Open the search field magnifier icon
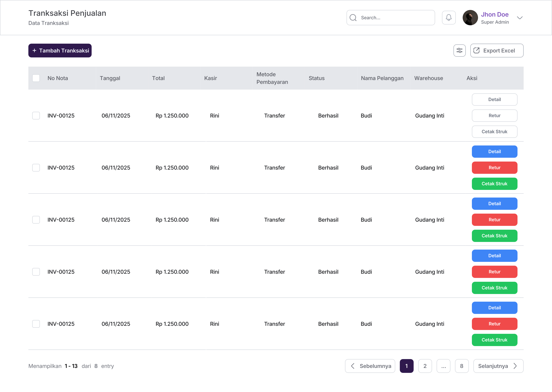Viewport: 552px width, 392px height. pos(353,18)
